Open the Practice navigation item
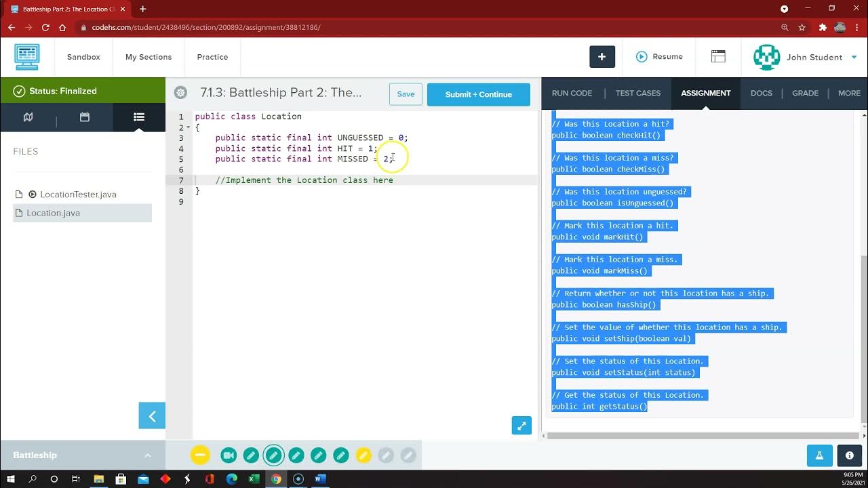 click(212, 57)
